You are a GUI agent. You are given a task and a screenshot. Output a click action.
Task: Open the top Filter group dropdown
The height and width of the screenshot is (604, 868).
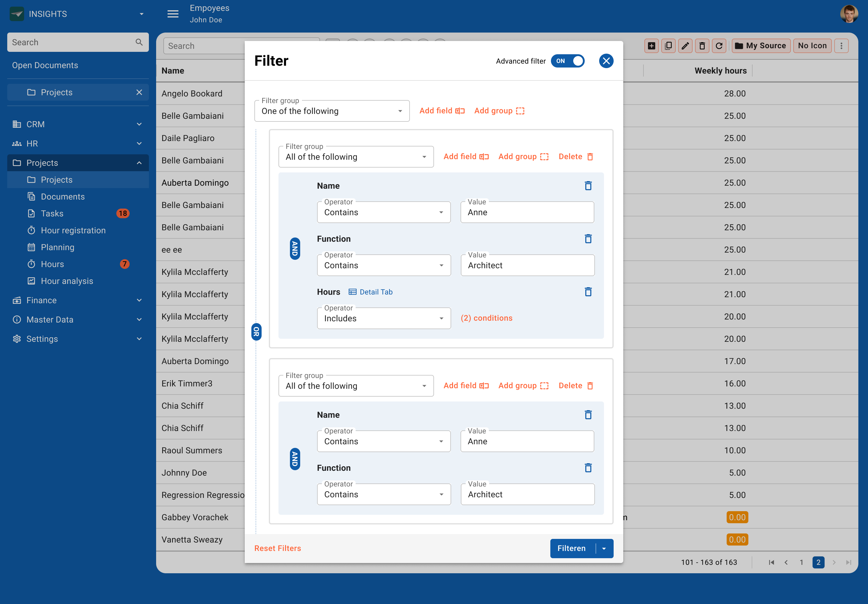click(332, 111)
